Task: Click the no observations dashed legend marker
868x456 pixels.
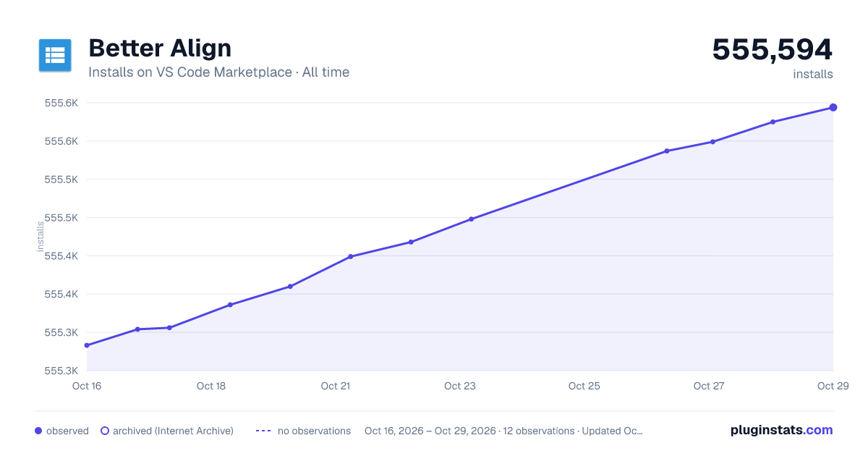Action: point(263,431)
